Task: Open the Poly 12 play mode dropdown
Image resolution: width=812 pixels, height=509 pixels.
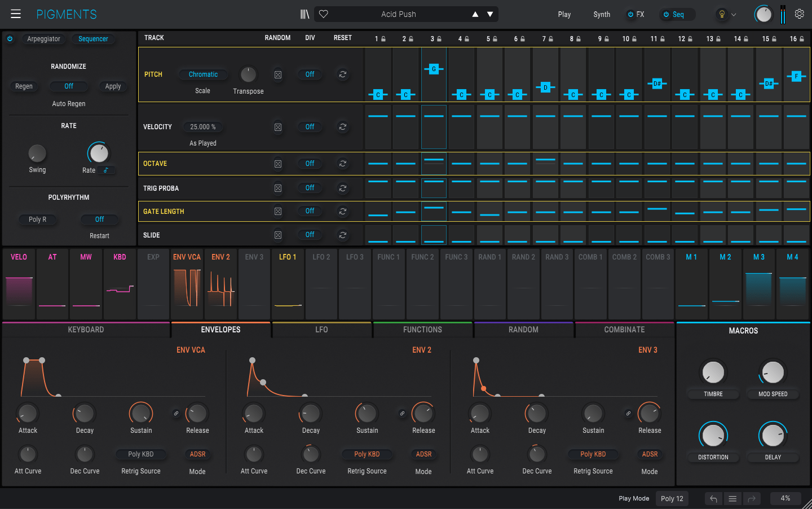Action: 672,498
